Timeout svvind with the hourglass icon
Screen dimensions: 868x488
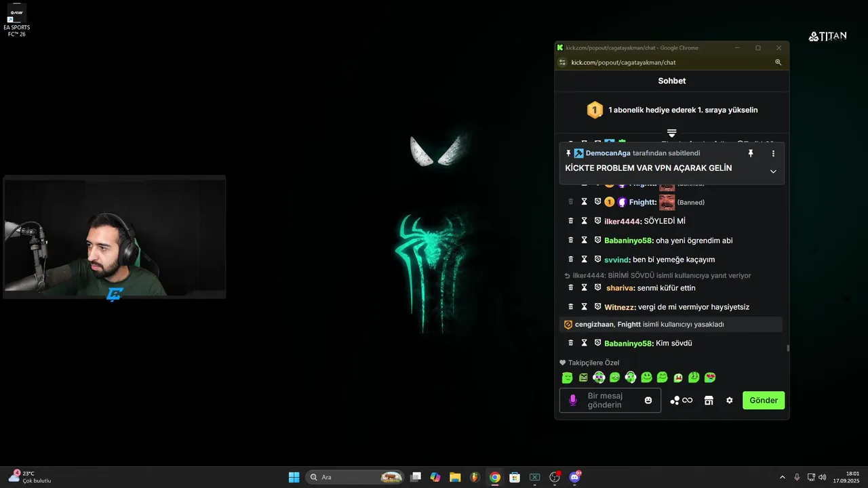tap(584, 259)
